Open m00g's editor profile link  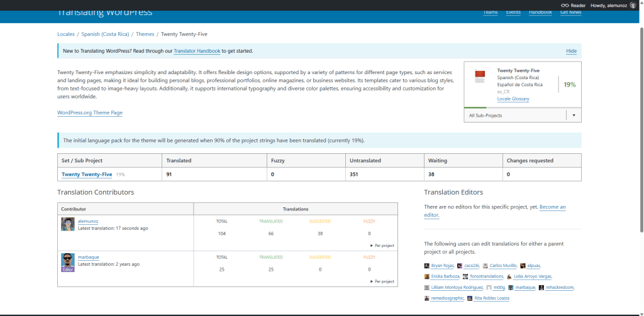499,288
